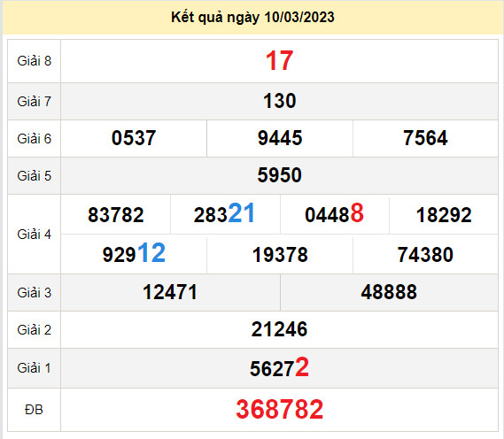Screen dimensions: 504x439
Task: Click the header 'Kết quả ngày 10/03/2023'
Action: [x=252, y=18]
